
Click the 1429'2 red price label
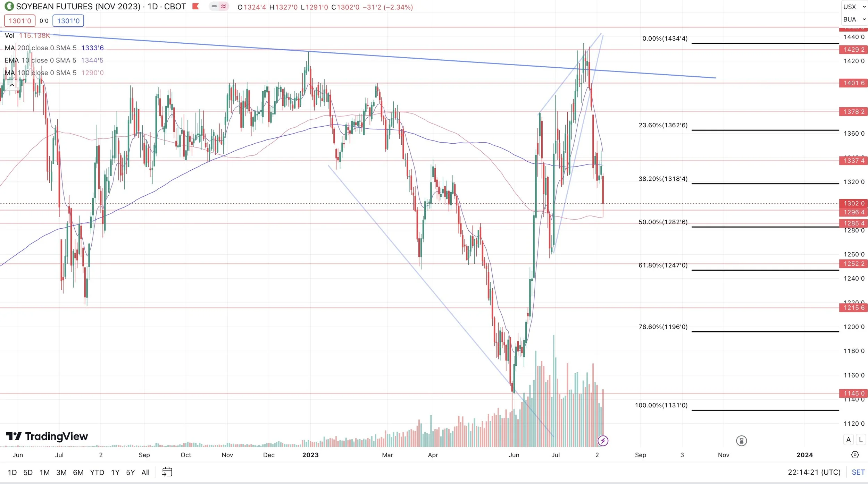pos(853,50)
